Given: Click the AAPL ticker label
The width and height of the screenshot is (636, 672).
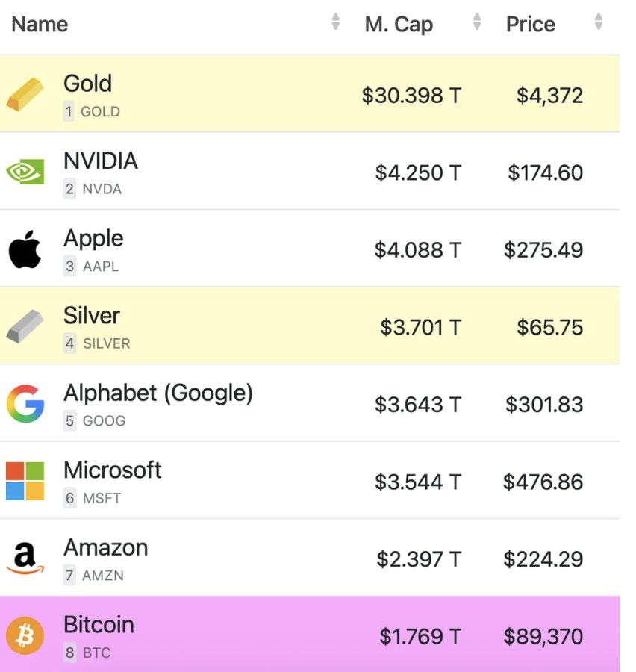Looking at the screenshot, I should pos(100,267).
